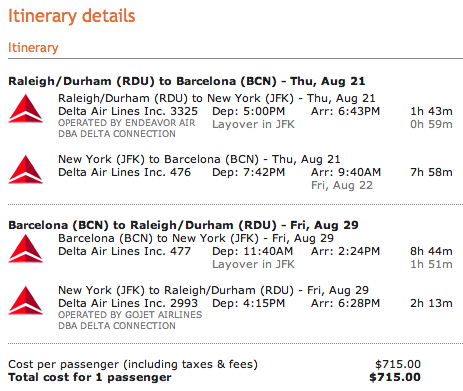Viewport: 463px width, 391px height.
Task: Select the Itinerary section label
Action: 33,47
